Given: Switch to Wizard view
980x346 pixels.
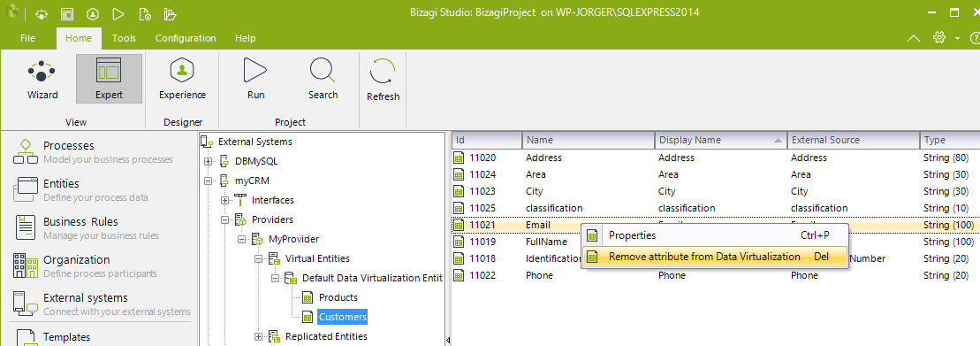Looking at the screenshot, I should pyautogui.click(x=42, y=80).
